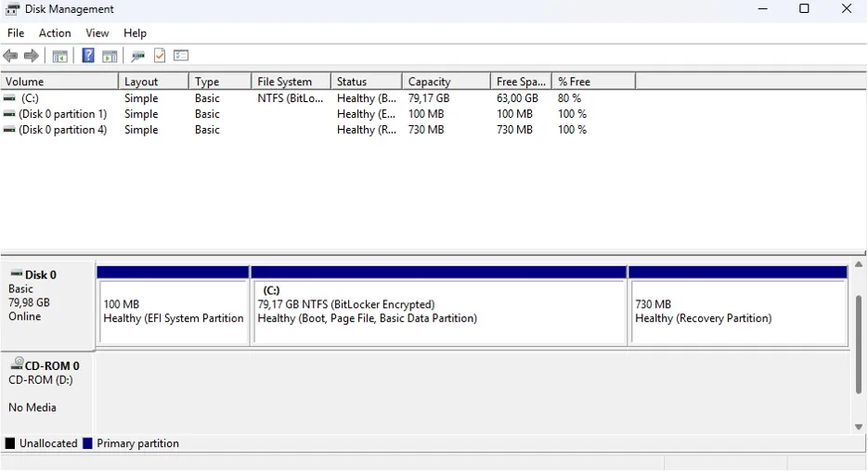Click the disk drive toolbar icon
868x473 pixels.
[137, 56]
